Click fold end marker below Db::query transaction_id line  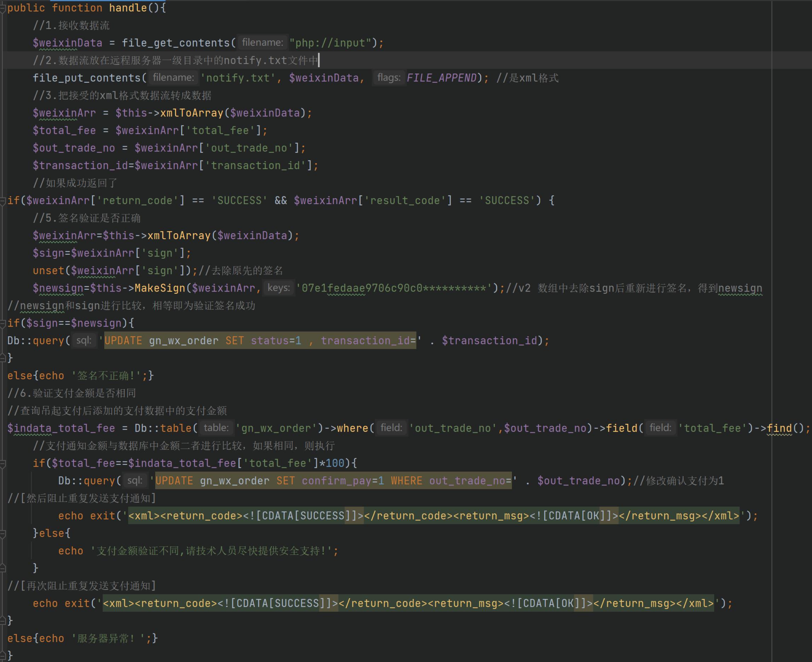pyautogui.click(x=2, y=358)
